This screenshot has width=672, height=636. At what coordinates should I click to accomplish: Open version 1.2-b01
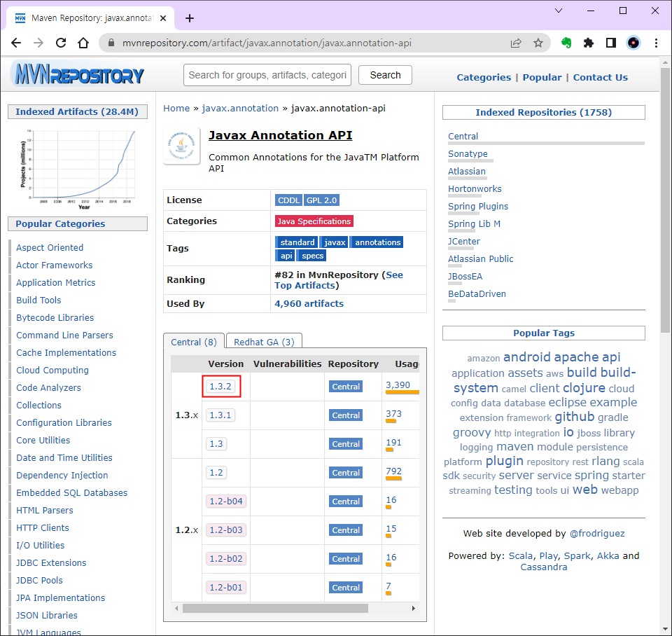tap(226, 588)
